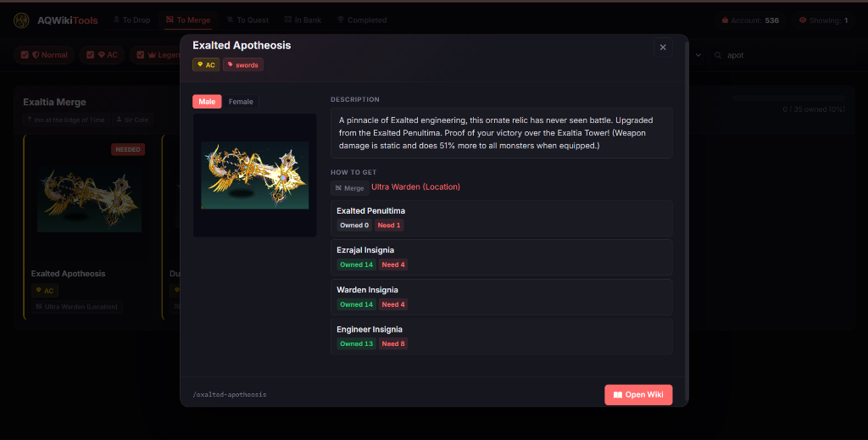The image size is (868, 440).
Task: Click the Warden Insignia requirement row
Action: (502, 298)
